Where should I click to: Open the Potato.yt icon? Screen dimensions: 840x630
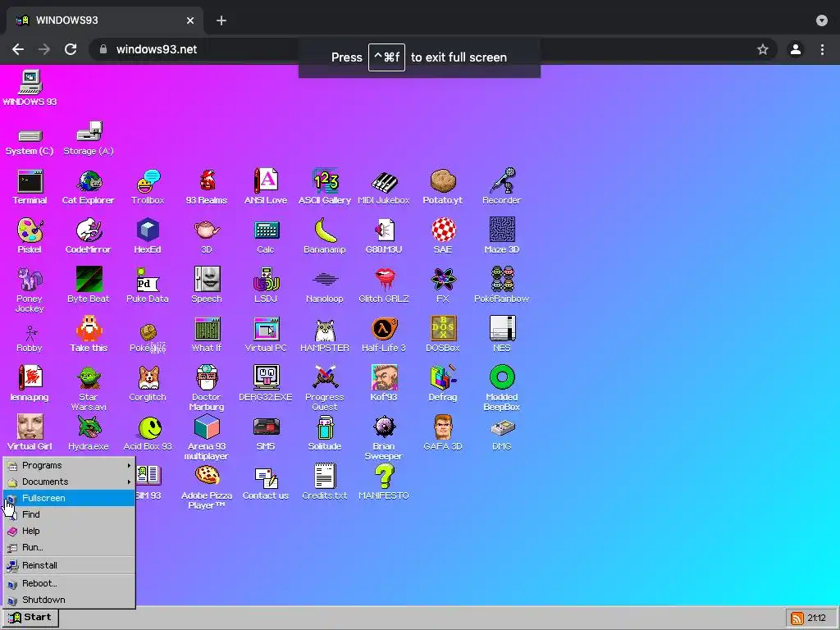click(x=442, y=187)
